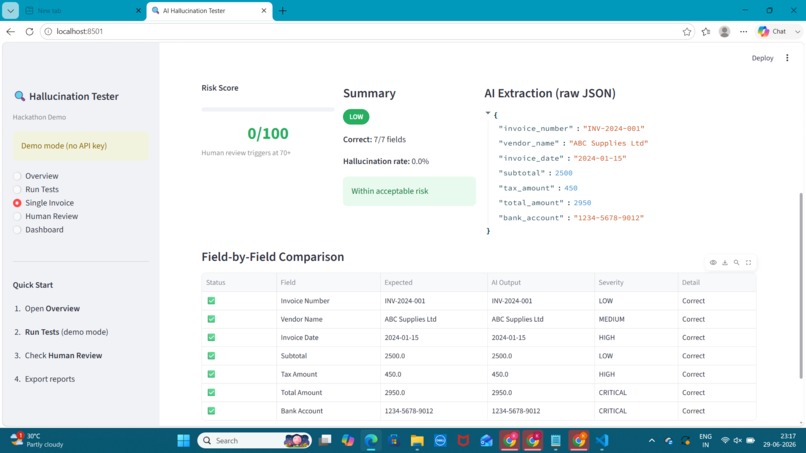806x453 pixels.
Task: Add this page to favorites star
Action: (687, 31)
